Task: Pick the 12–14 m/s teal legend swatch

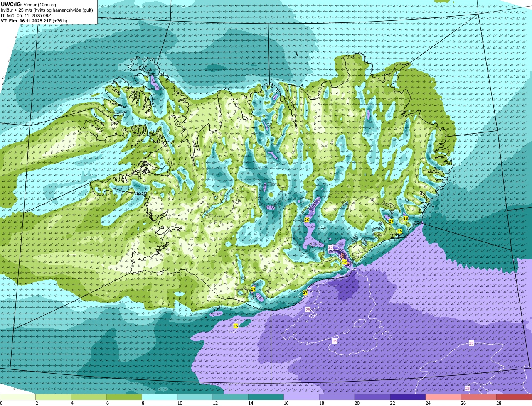Action: pyautogui.click(x=231, y=397)
